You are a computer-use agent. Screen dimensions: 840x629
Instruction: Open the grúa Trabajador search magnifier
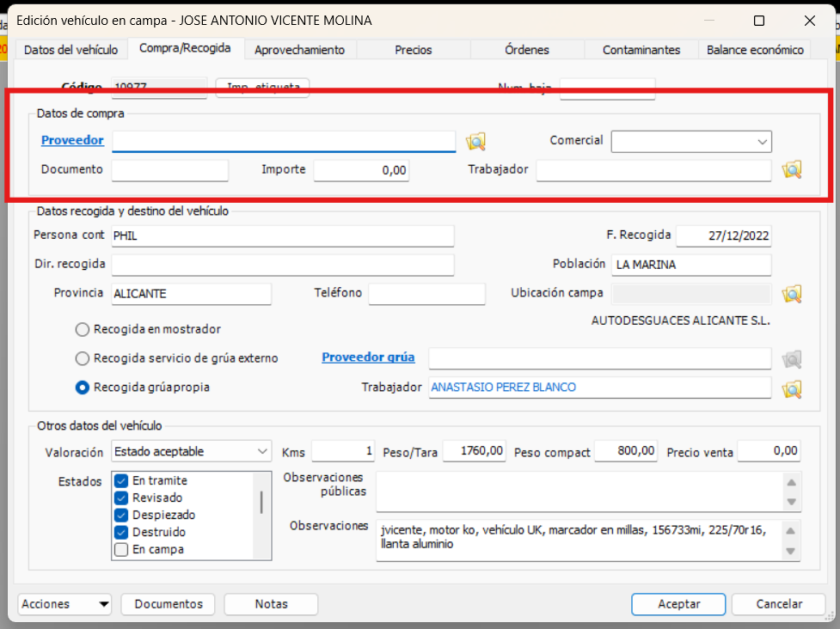[792, 387]
